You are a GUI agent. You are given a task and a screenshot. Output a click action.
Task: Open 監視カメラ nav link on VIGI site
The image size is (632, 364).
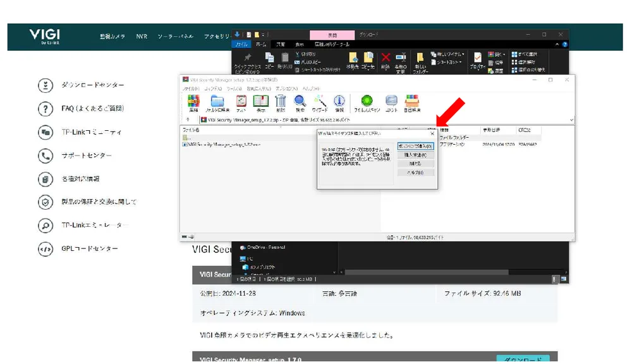(x=112, y=36)
